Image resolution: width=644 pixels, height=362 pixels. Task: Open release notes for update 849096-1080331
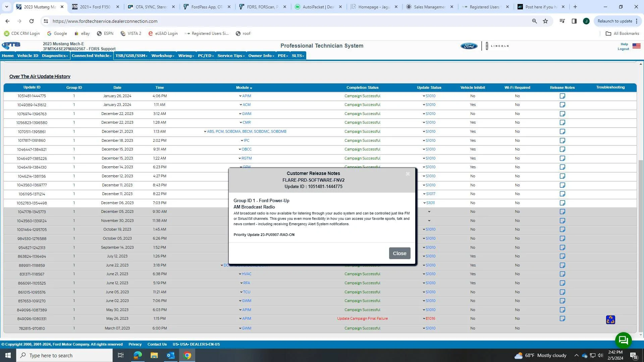click(x=562, y=319)
